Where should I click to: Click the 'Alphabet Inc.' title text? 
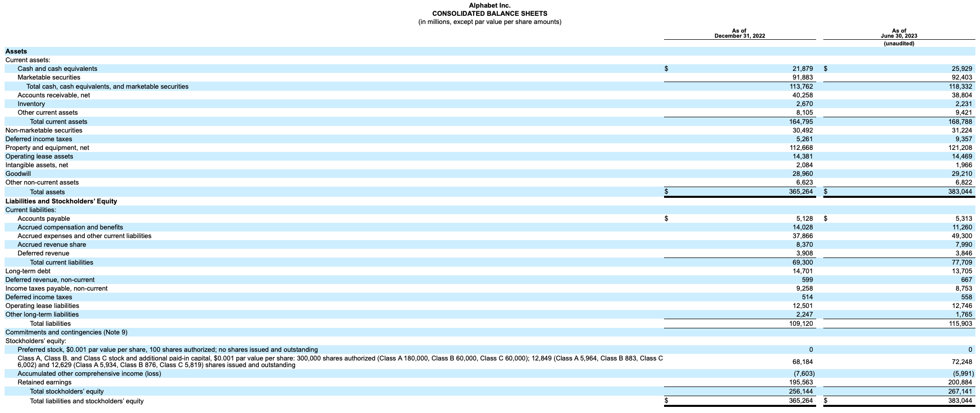(489, 5)
